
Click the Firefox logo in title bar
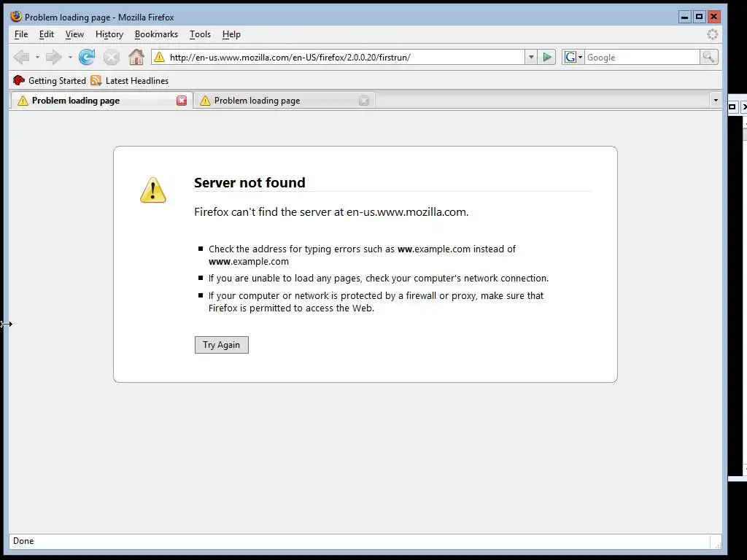[x=16, y=16]
